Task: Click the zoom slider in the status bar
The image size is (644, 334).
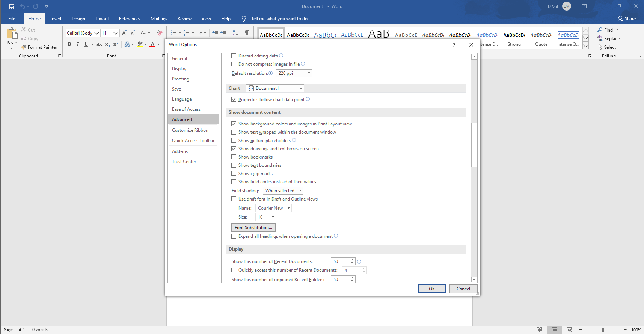Action: (x=603, y=330)
